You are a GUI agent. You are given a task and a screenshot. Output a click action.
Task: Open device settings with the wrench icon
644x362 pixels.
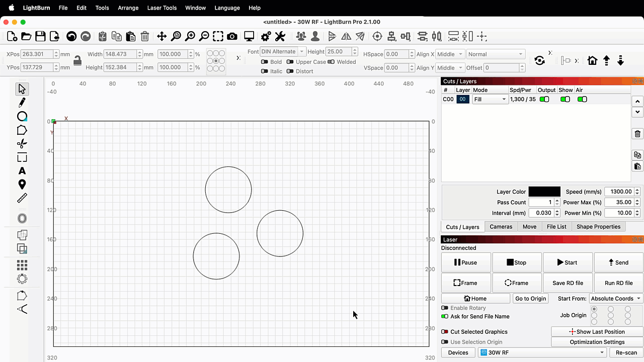[x=280, y=36]
